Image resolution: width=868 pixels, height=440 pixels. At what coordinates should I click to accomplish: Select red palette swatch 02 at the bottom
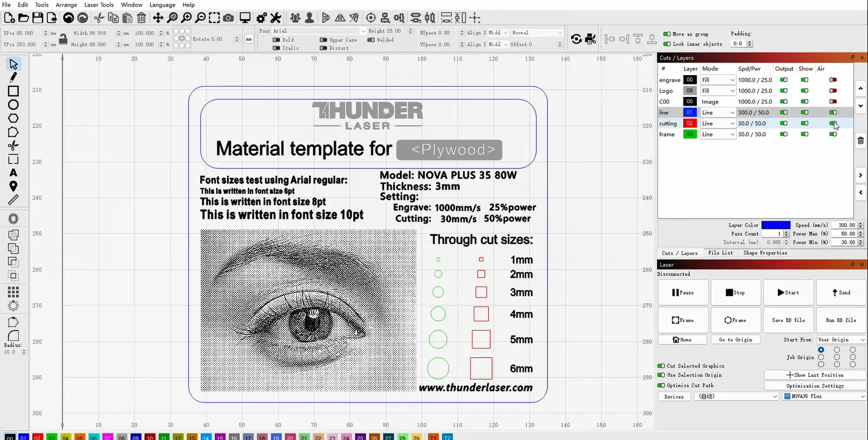(38, 437)
